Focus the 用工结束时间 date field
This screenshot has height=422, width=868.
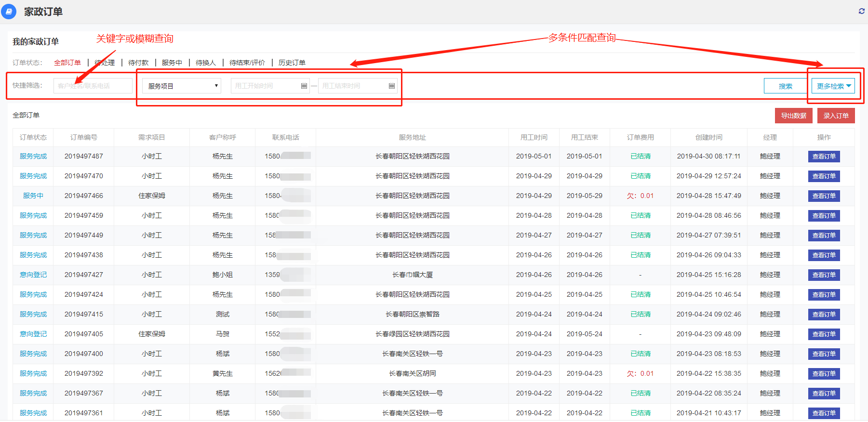(x=358, y=86)
